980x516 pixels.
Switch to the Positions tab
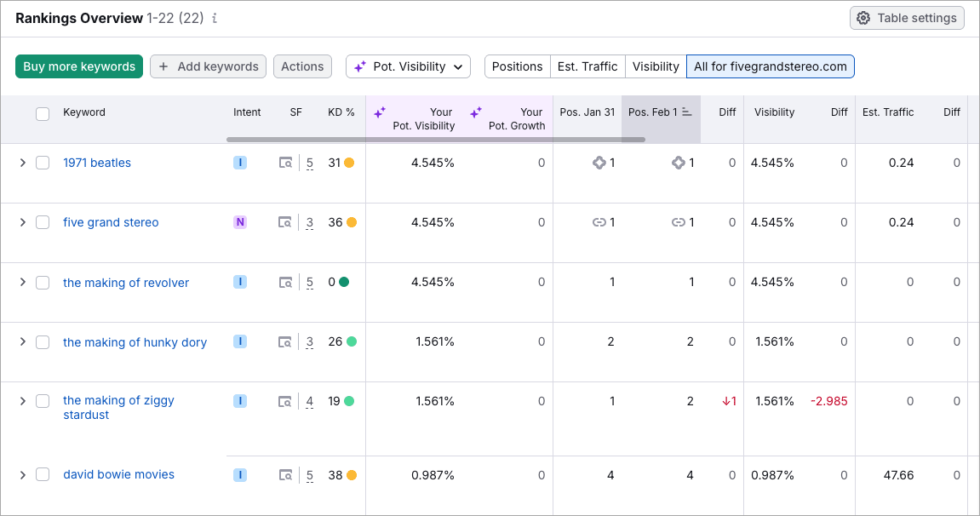517,66
